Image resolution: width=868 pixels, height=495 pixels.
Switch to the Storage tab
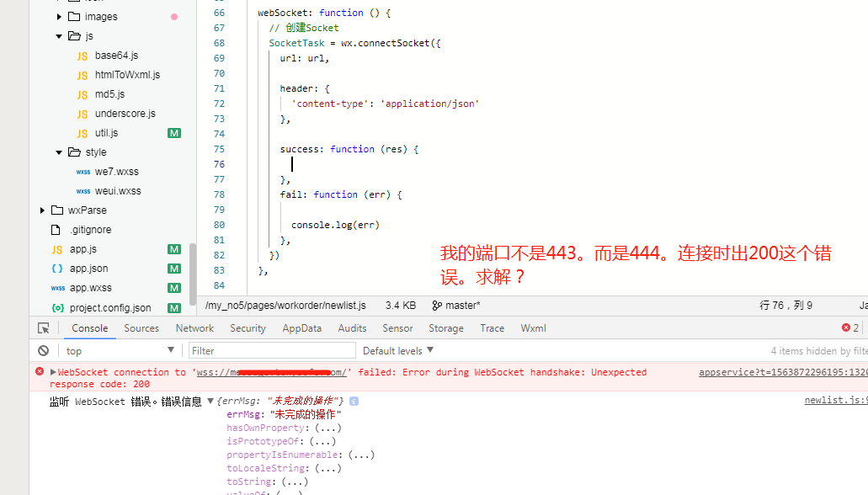(446, 328)
